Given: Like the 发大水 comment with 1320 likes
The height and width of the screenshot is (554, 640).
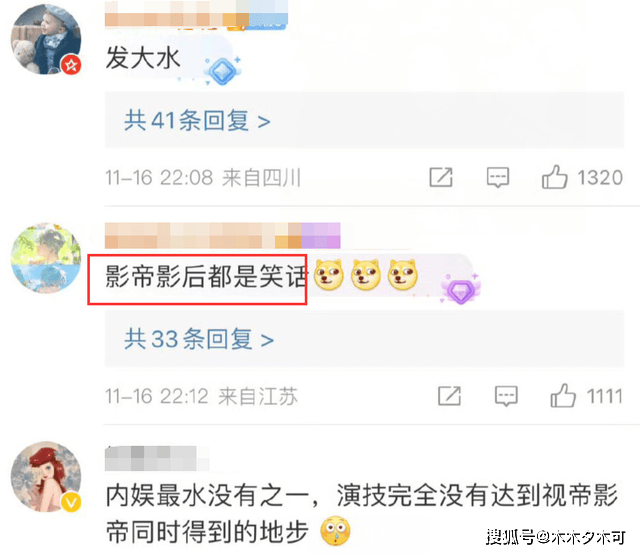Looking at the screenshot, I should tap(554, 177).
